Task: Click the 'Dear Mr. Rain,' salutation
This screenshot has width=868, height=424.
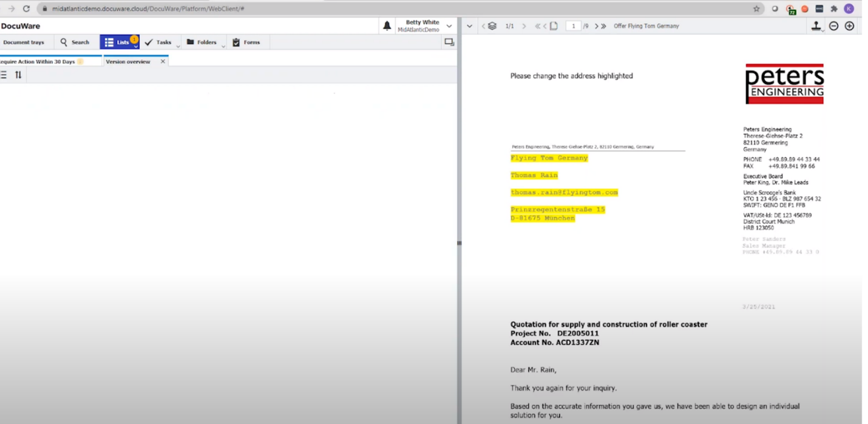Action: pyautogui.click(x=534, y=370)
